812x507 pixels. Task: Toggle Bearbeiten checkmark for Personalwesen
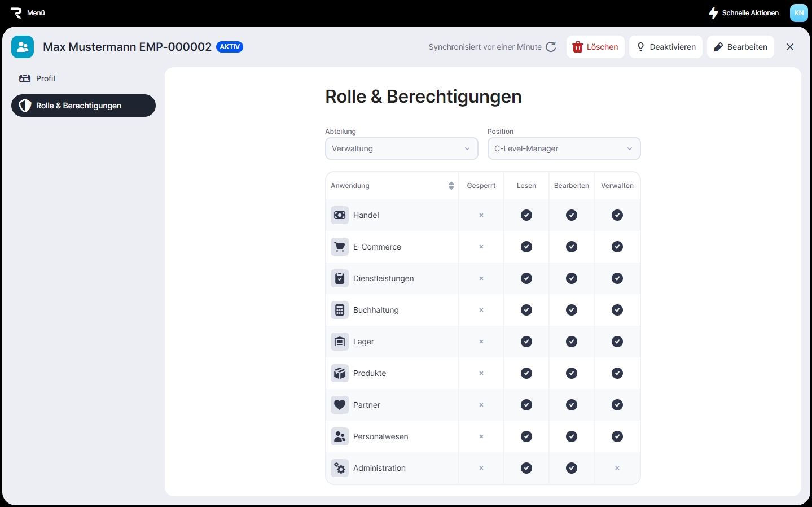coord(572,436)
